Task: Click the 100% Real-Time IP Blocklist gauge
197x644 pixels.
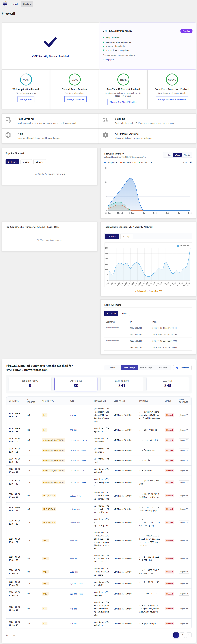Action: [123, 80]
